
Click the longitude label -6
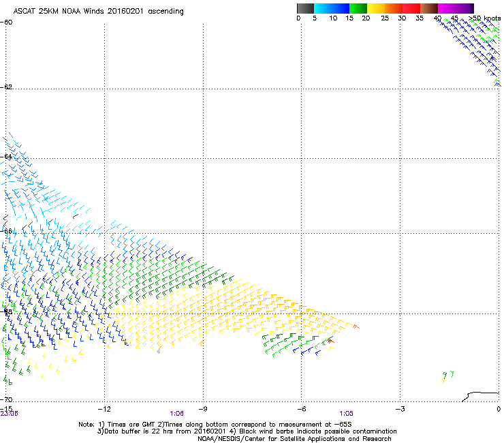[301, 409]
